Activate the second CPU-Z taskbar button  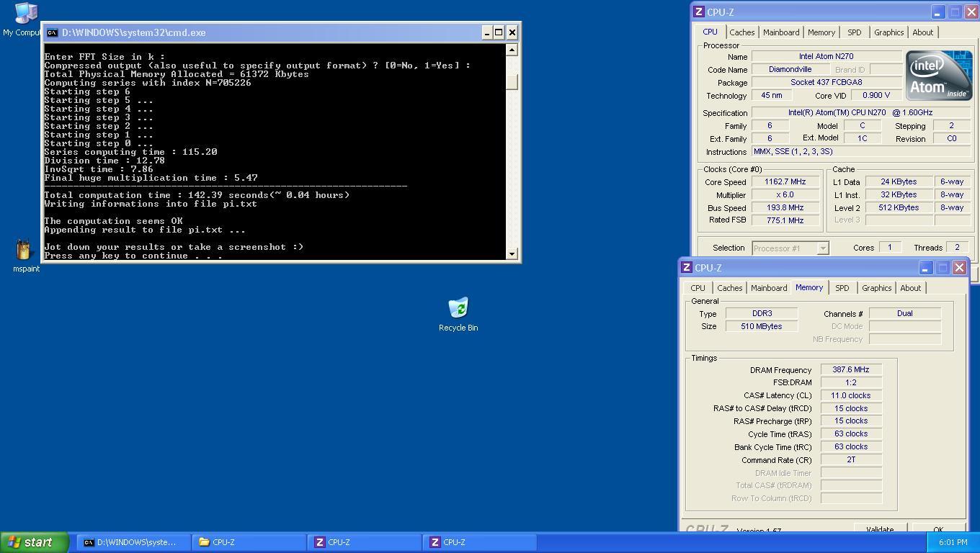coord(365,542)
